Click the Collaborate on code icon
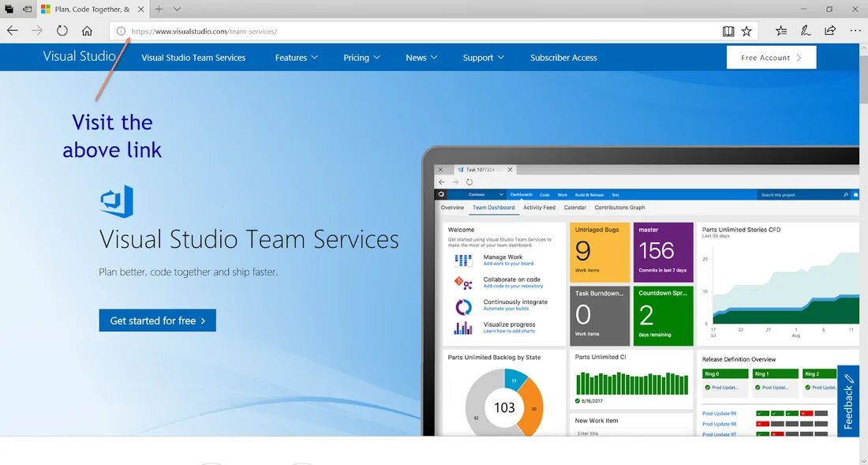 (463, 283)
